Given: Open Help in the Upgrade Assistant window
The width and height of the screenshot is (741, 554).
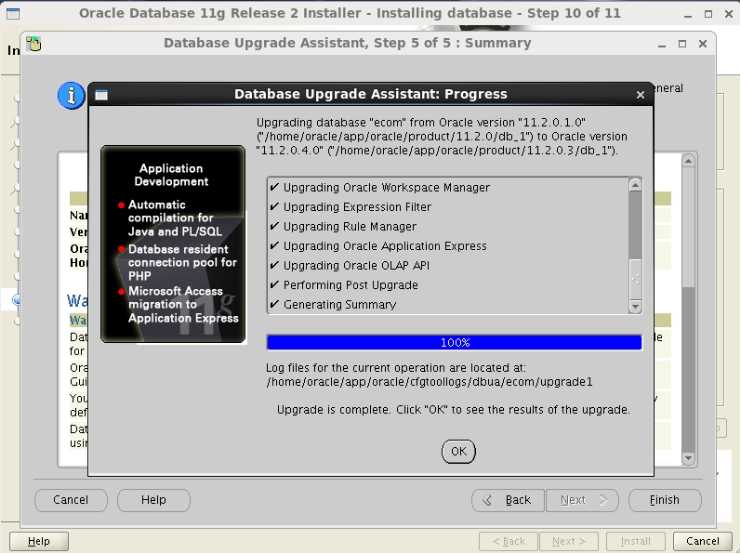Looking at the screenshot, I should point(154,500).
